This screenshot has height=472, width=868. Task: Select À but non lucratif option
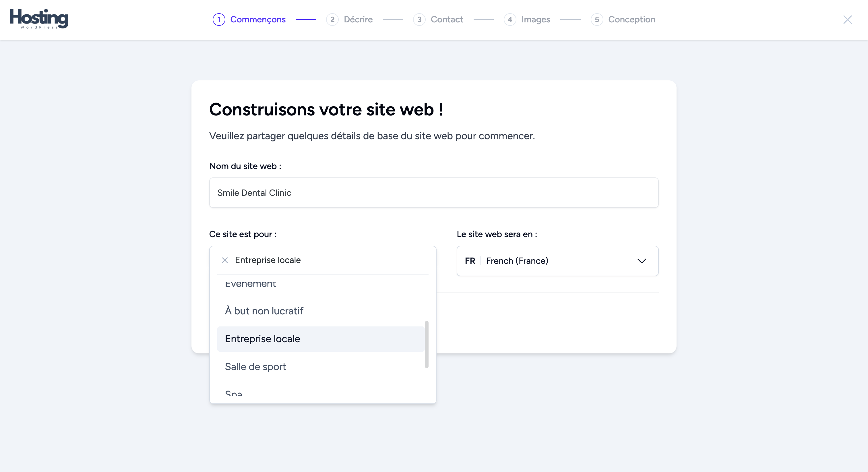(x=264, y=311)
